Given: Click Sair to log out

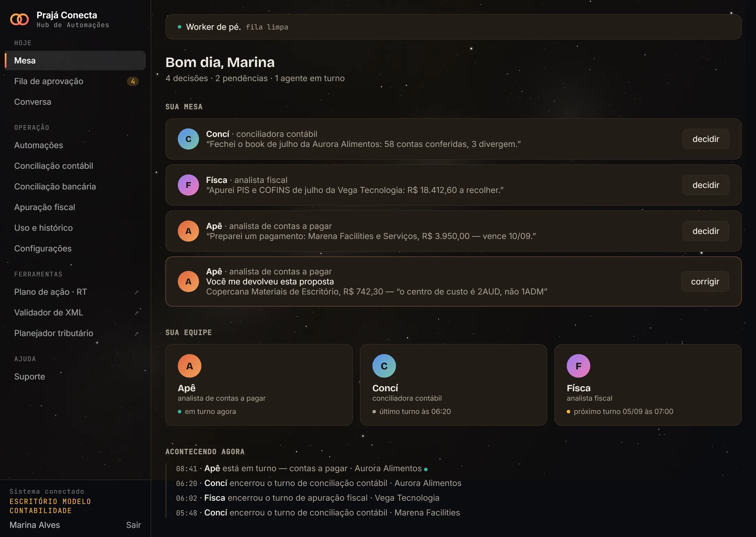Looking at the screenshot, I should [x=133, y=525].
